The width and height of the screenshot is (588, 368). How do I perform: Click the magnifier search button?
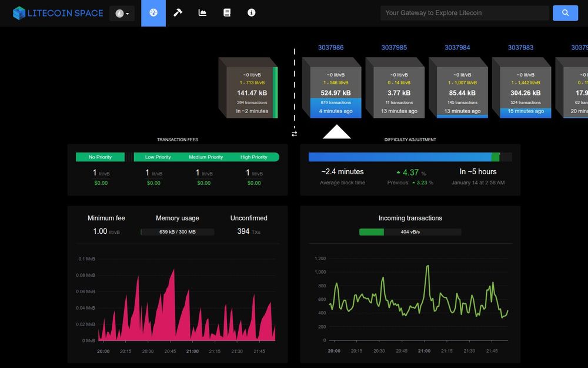pos(565,13)
